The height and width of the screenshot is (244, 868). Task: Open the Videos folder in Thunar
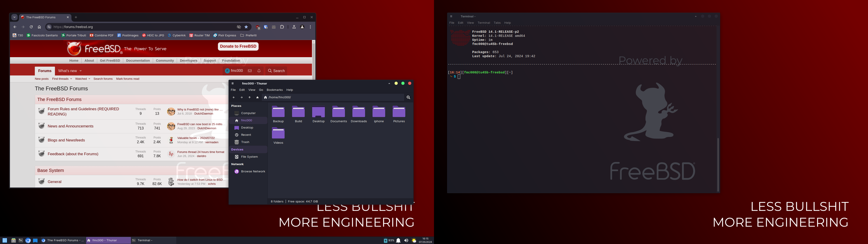pos(278,136)
